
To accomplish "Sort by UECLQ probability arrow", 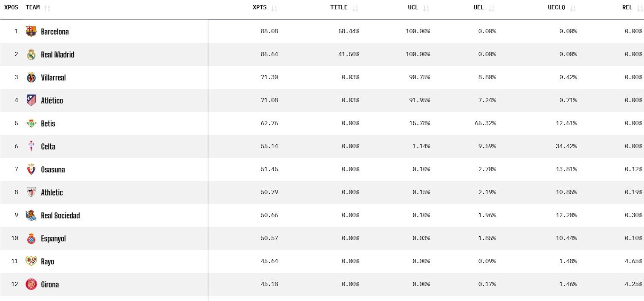I will [573, 8].
